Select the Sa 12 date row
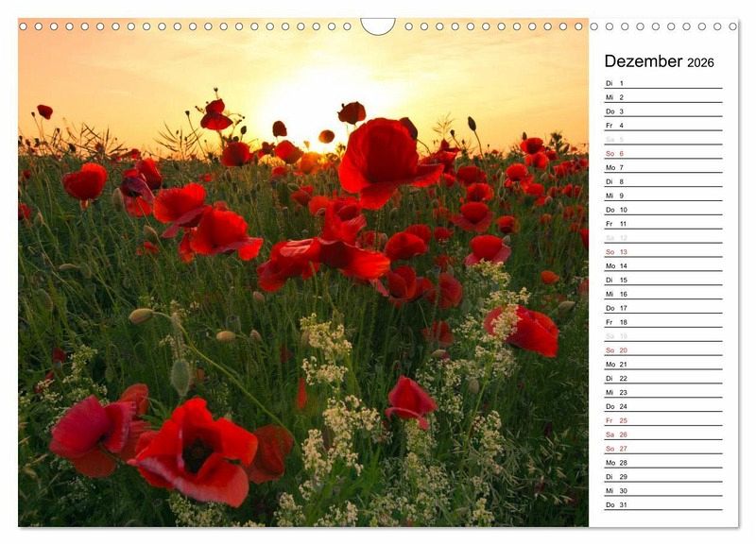The image size is (756, 545). [663, 238]
